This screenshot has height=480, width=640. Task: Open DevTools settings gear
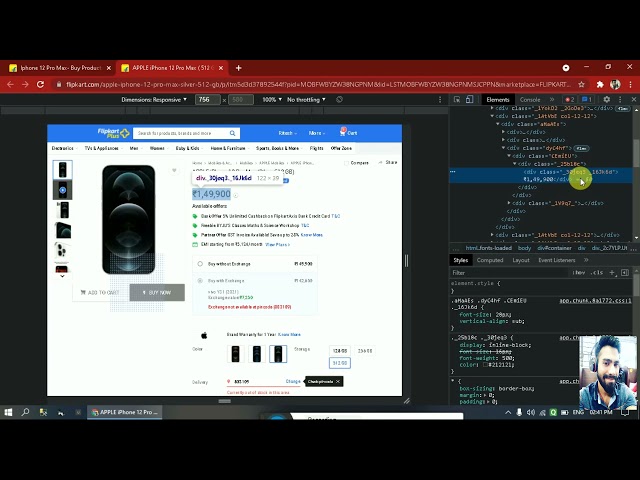(x=607, y=99)
